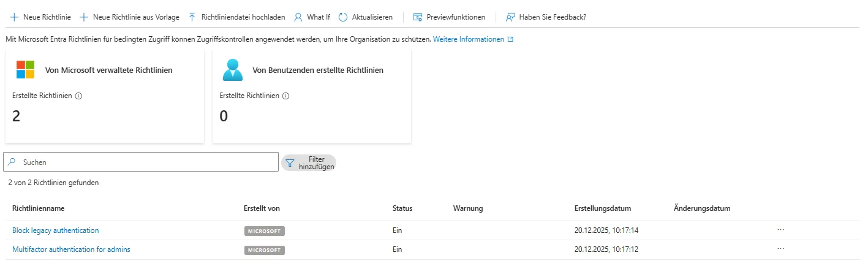This screenshot has height=277, width=868.
Task: Click the upload arrow icon for Richtliniendatei hochladen
Action: pos(192,17)
